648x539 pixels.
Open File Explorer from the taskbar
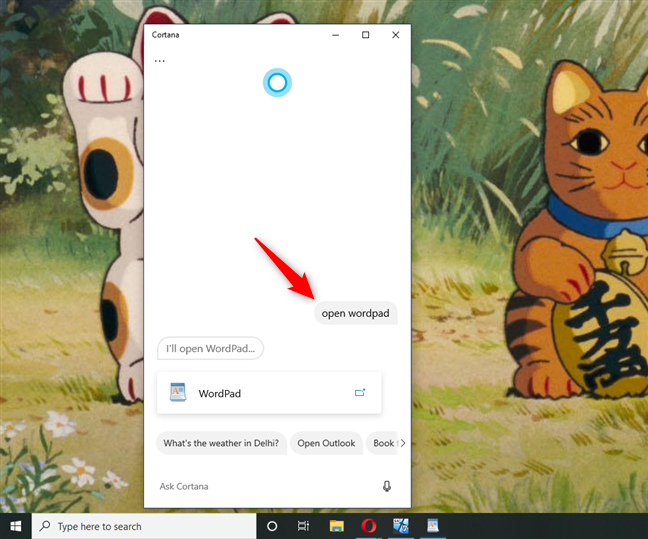(336, 526)
